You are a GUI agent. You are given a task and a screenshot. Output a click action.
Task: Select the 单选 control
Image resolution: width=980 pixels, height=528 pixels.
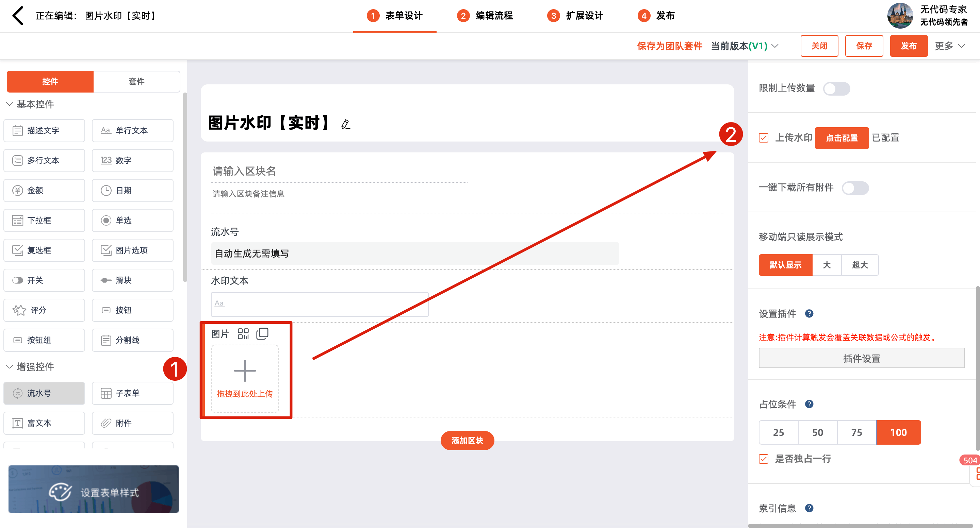[132, 220]
